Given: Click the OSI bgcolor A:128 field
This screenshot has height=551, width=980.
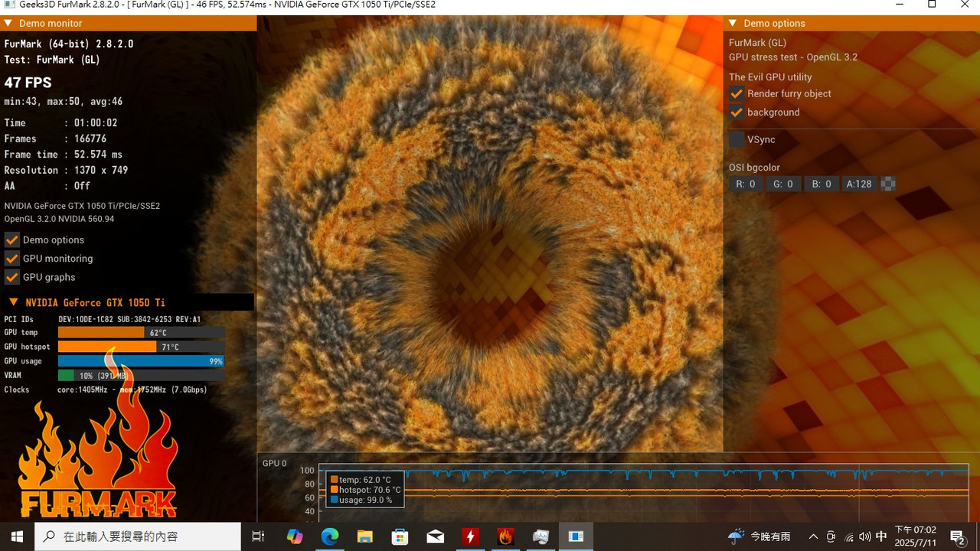Looking at the screenshot, I should click(859, 184).
